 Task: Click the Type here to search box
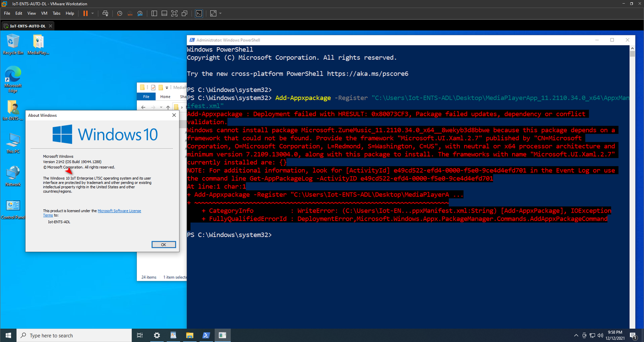tap(74, 335)
